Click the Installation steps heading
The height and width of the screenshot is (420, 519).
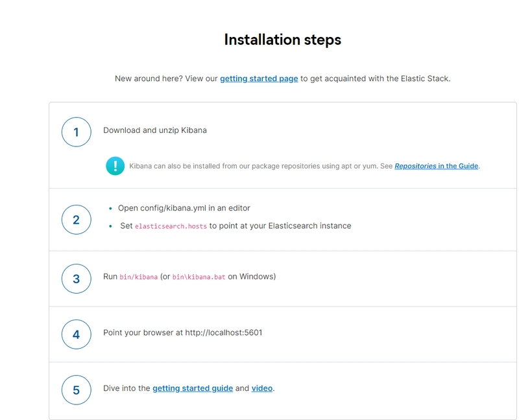coord(282,40)
